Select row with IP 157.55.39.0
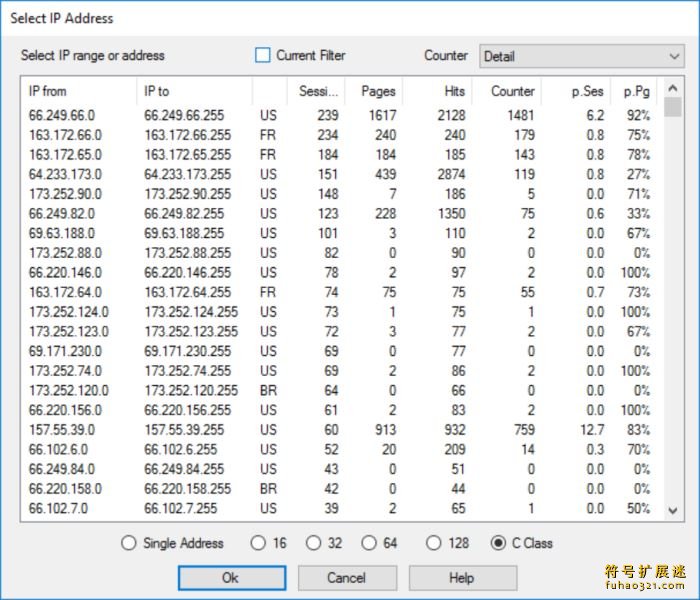Image resolution: width=700 pixels, height=600 pixels. click(340, 429)
